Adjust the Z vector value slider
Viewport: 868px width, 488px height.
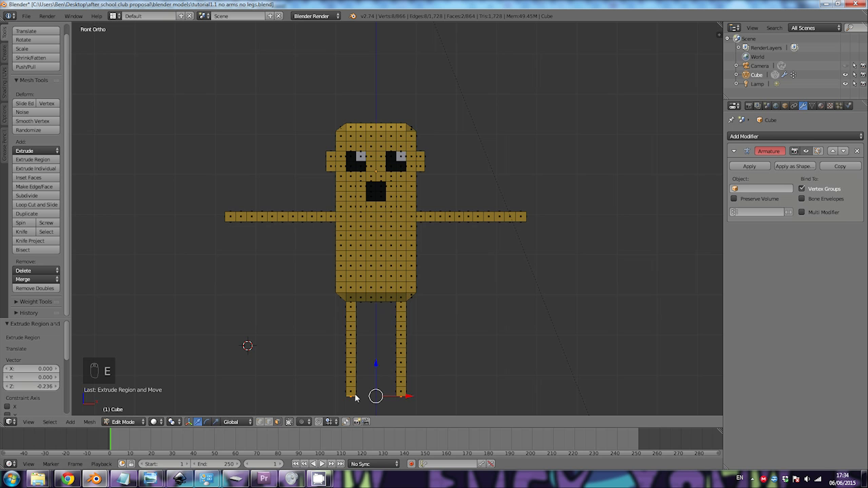pos(31,386)
